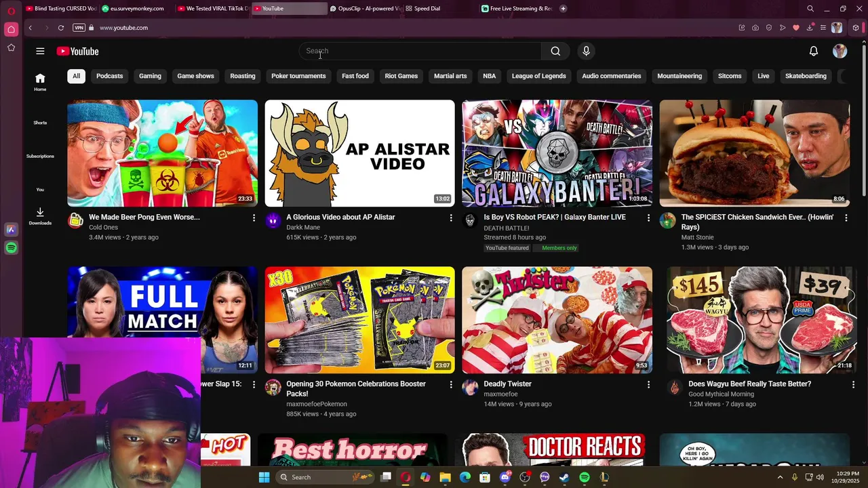Click the Opera sidebar home icon

click(x=11, y=29)
